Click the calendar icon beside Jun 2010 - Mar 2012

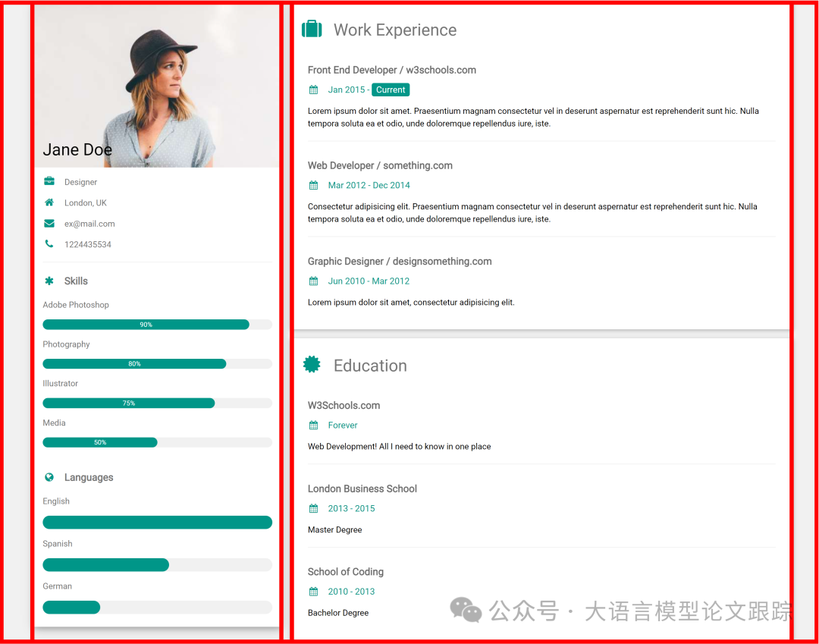point(313,281)
